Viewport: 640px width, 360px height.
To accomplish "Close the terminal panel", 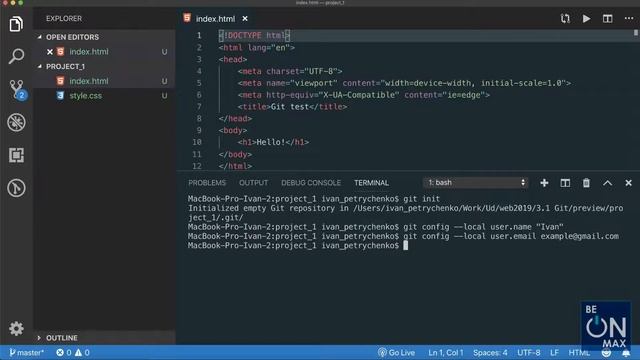I will (x=629, y=183).
